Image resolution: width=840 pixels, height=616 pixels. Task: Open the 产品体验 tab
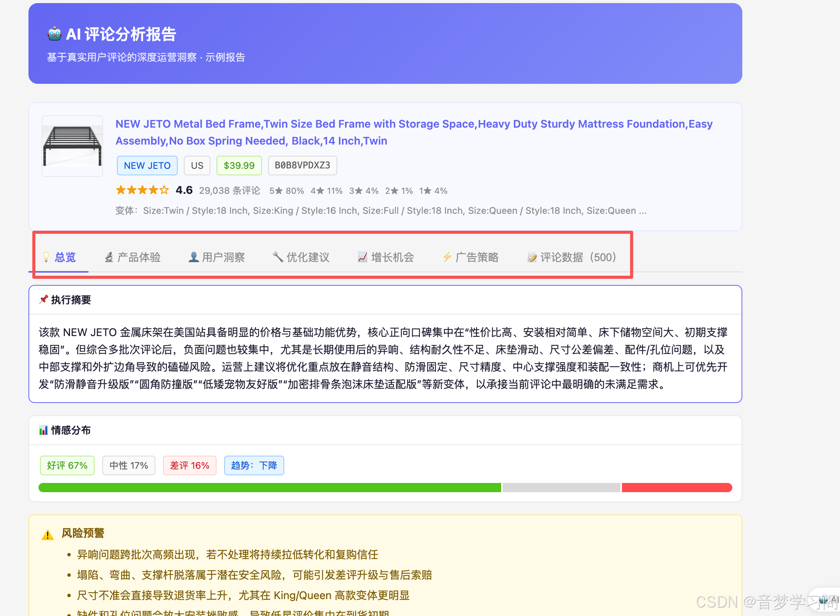click(x=132, y=257)
